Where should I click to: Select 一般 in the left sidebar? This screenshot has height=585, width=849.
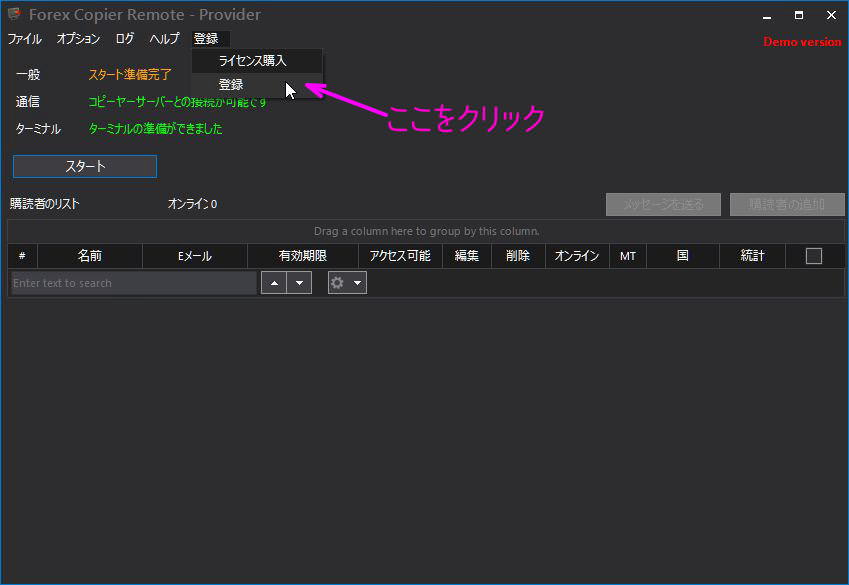28,74
